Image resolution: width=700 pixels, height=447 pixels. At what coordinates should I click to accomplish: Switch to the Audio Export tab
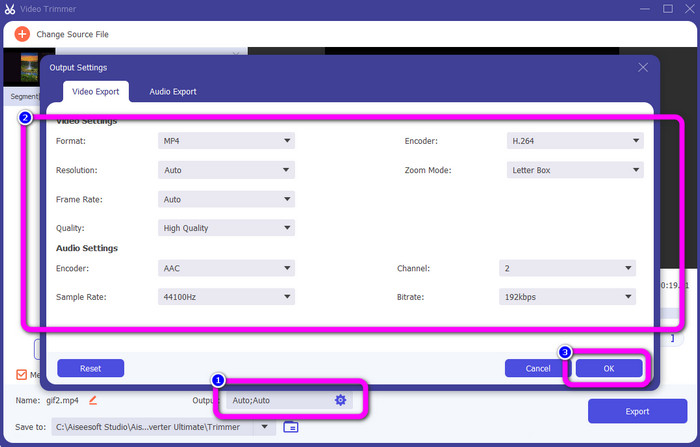pyautogui.click(x=173, y=92)
